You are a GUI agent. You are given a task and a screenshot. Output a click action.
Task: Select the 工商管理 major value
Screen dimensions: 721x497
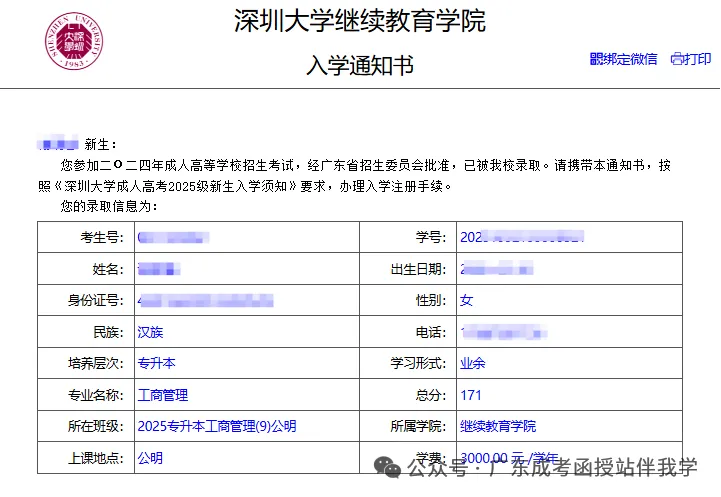163,395
